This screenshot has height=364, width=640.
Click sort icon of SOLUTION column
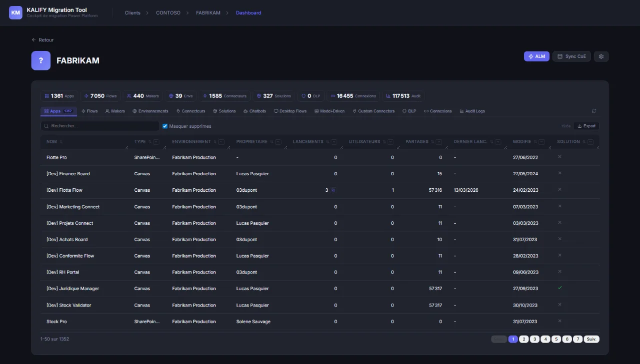pos(583,142)
